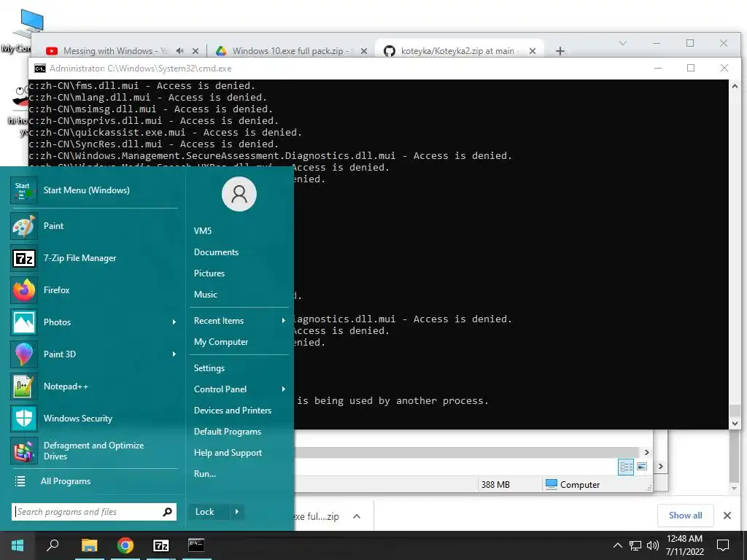The image size is (747, 560).
Task: Open Start Menu (Windows) entry
Action: (94, 190)
